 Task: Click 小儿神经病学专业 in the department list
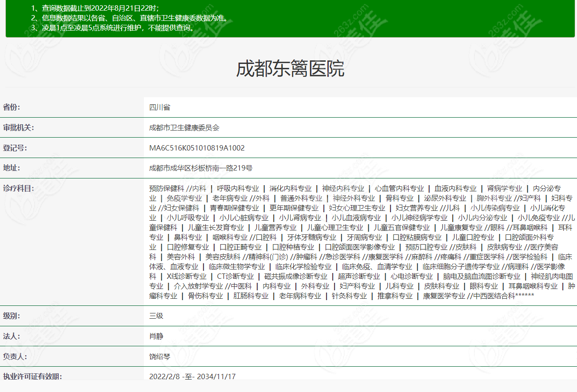tap(419, 218)
